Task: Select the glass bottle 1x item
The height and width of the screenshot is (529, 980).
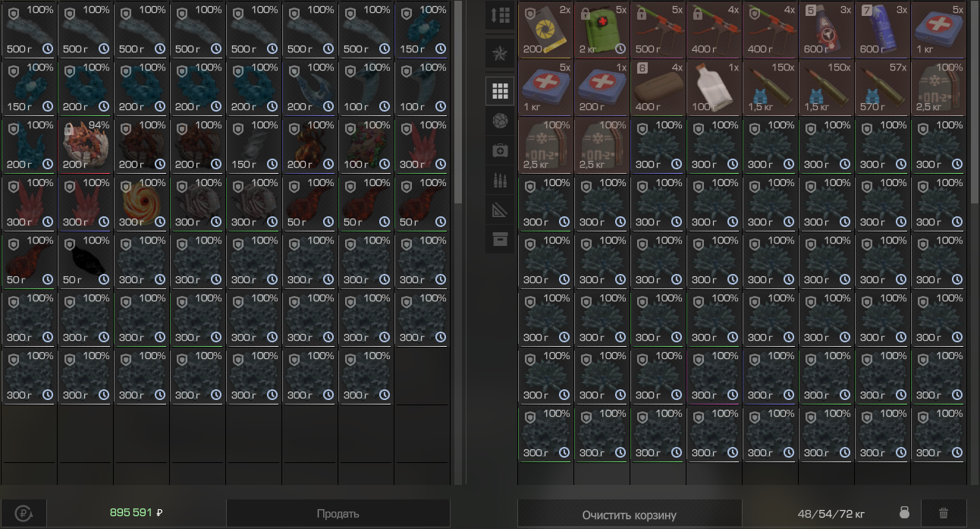Action: (x=714, y=87)
